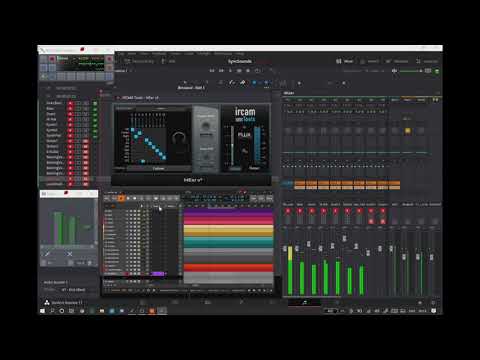480x360 pixels.
Task: Click the speaker mute icon beside volume
Action: (394, 71)
